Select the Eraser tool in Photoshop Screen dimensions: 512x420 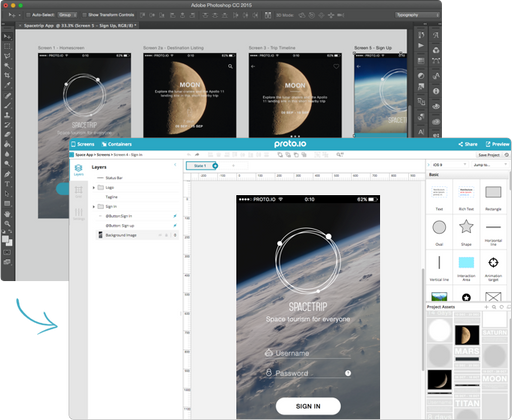[7, 135]
